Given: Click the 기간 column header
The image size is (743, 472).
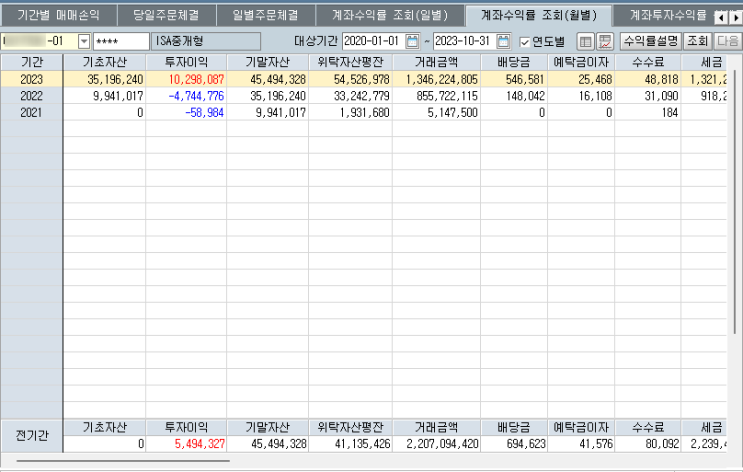Looking at the screenshot, I should coord(32,62).
